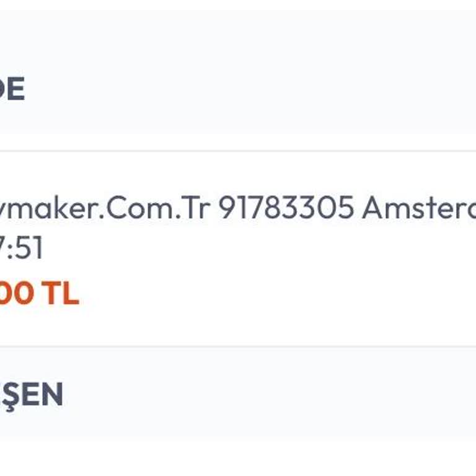
Task: Expand the section header ending in "ŞEN"
Action: [31, 394]
